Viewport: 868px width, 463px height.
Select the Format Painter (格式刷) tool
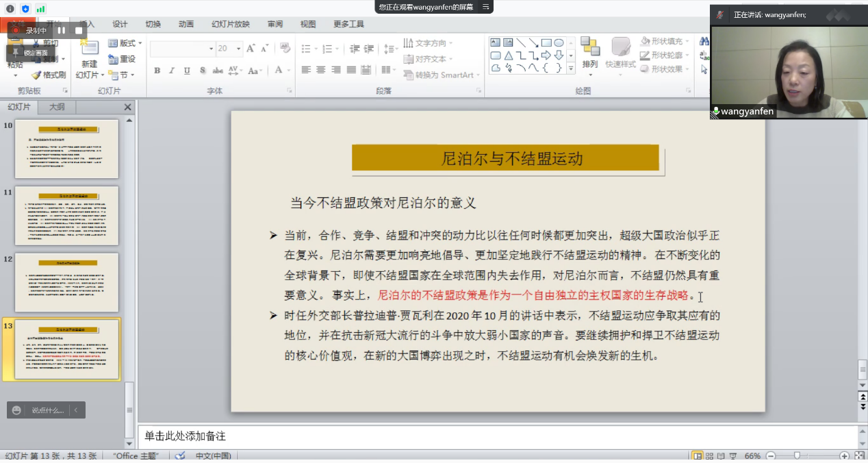[49, 75]
